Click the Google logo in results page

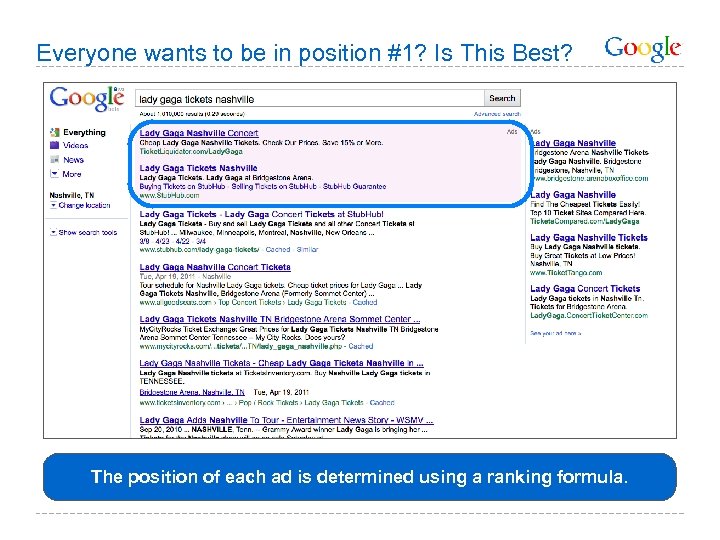[x=87, y=98]
